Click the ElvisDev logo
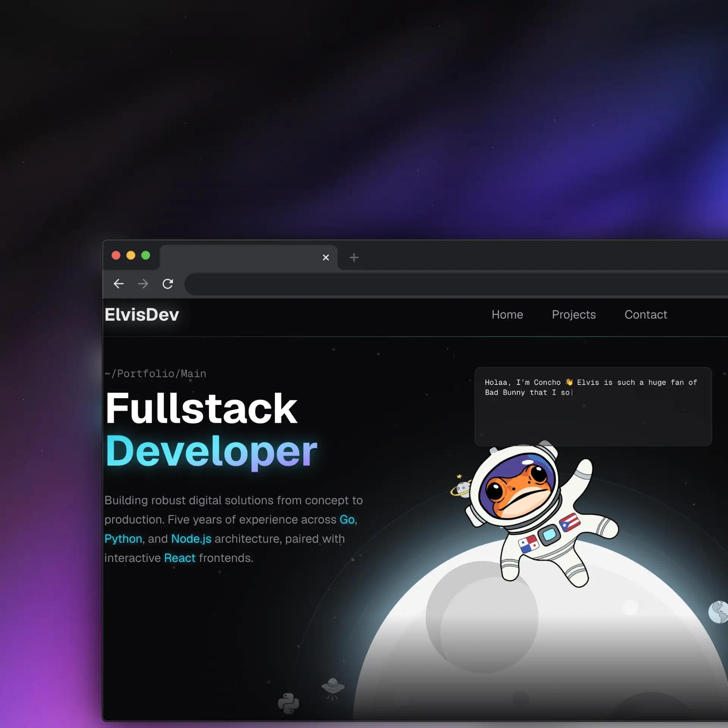 tap(142, 314)
